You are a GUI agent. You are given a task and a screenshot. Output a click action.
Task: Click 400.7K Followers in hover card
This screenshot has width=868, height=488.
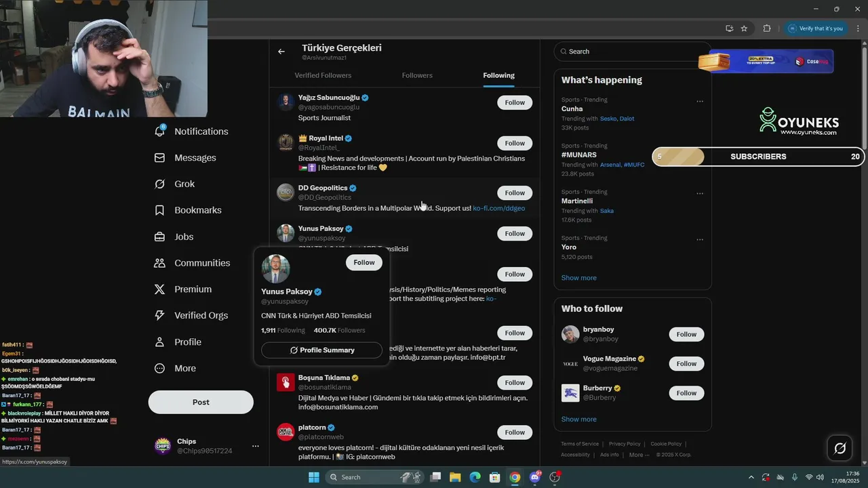point(339,330)
